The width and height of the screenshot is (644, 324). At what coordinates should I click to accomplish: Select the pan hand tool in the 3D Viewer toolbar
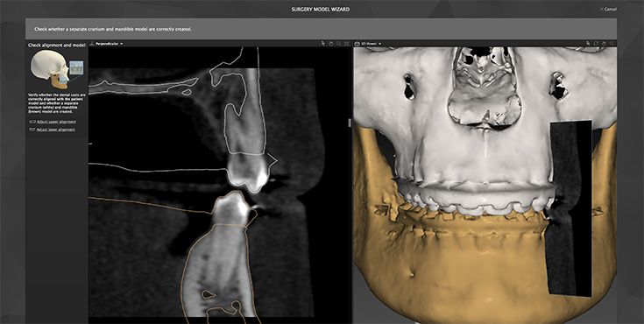[605, 43]
